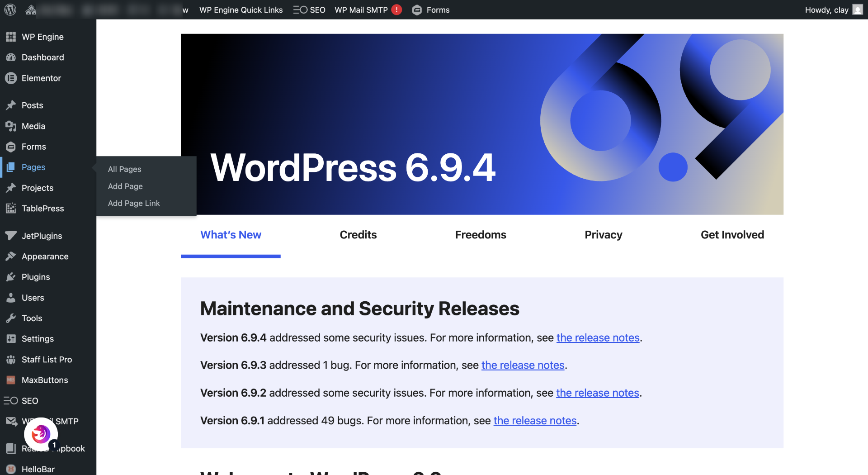Click the MaxButtons sidebar icon
The image size is (868, 475).
coord(11,380)
